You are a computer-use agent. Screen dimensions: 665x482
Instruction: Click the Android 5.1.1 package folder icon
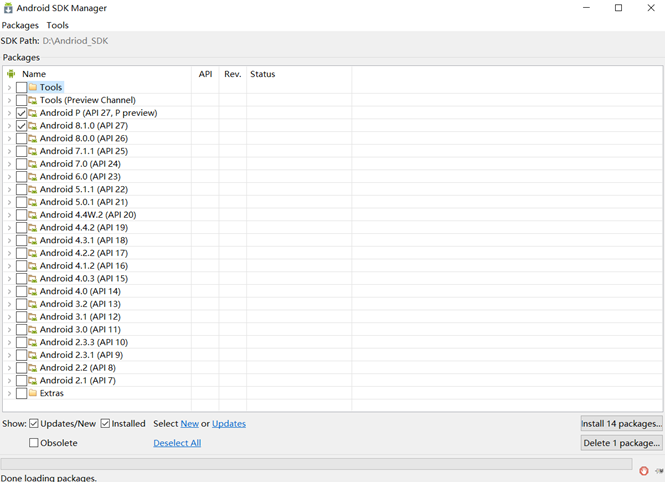(x=33, y=189)
